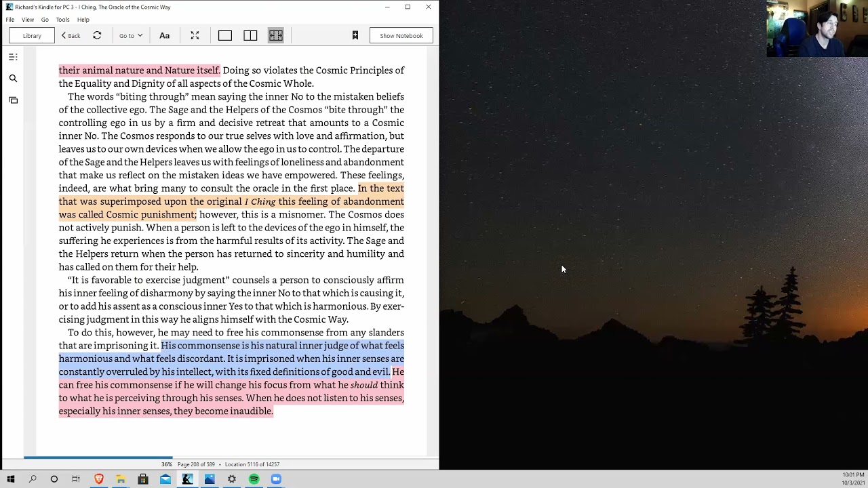Image resolution: width=868 pixels, height=488 pixels.
Task: Launch Brave browser from the taskbar
Action: 98,479
